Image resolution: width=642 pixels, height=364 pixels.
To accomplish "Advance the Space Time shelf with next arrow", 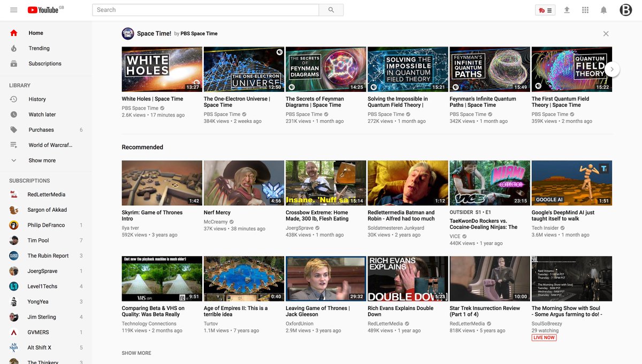I will (613, 69).
